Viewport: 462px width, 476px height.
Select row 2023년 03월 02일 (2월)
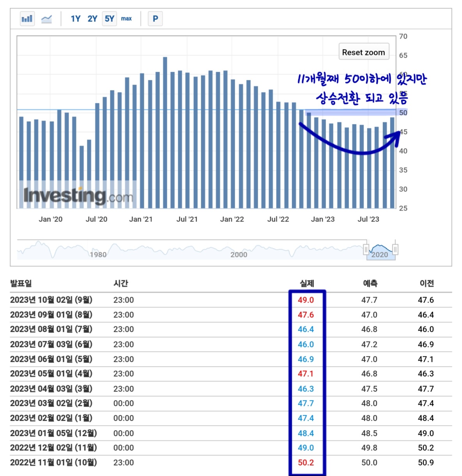(231, 403)
